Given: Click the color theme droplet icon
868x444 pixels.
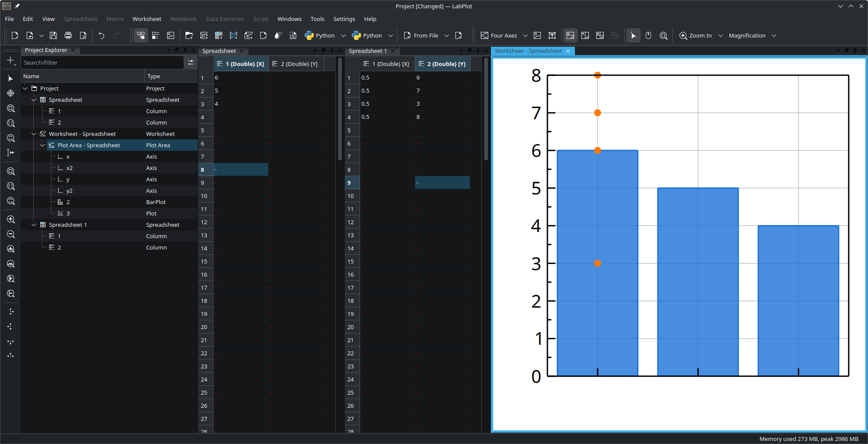Looking at the screenshot, I should [278, 36].
